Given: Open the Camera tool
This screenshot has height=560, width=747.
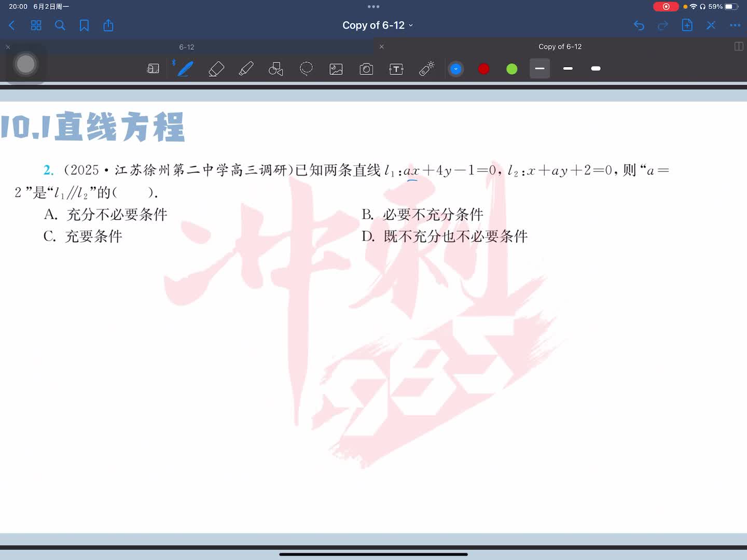Looking at the screenshot, I should 366,69.
